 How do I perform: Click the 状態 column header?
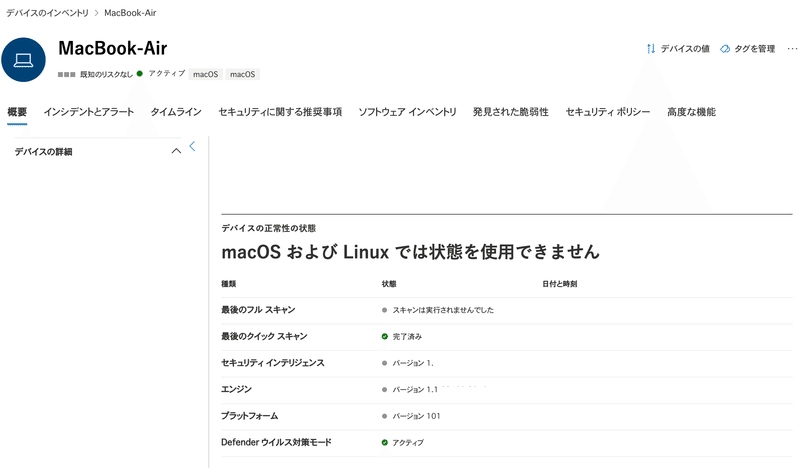point(389,284)
